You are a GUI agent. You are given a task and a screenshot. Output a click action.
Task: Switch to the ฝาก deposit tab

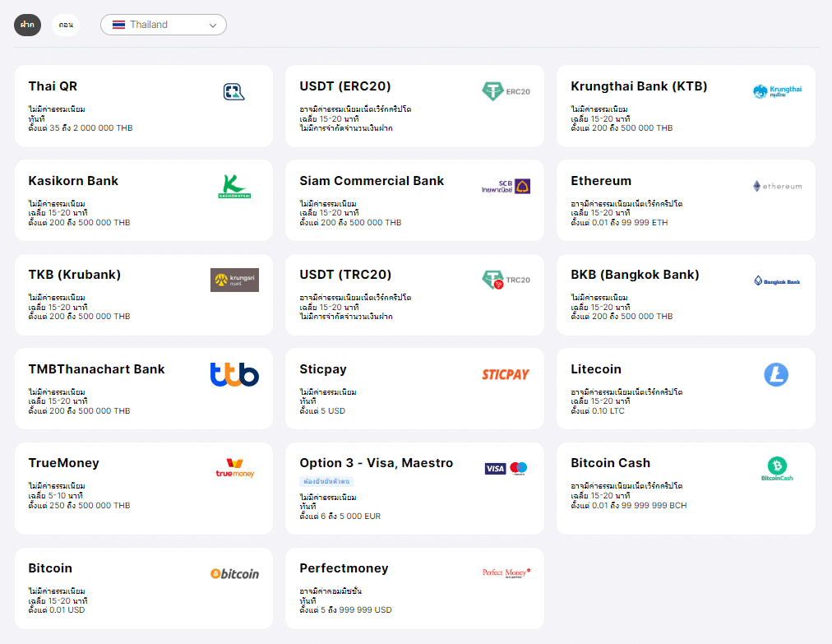[x=28, y=25]
